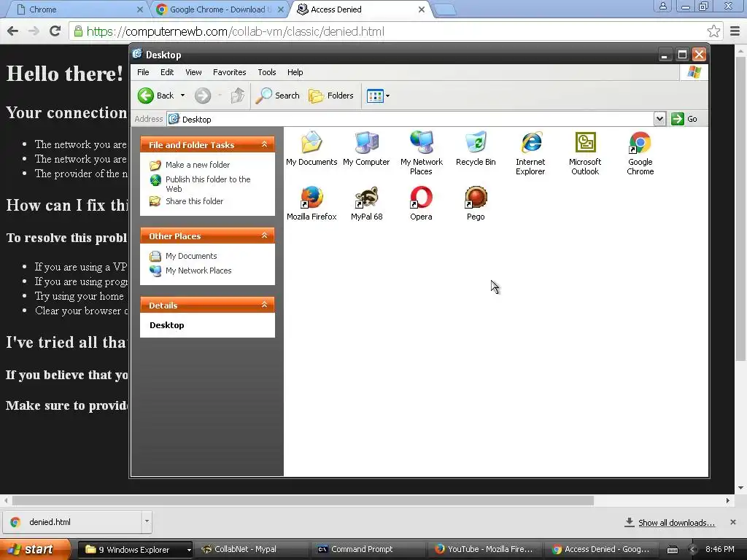The height and width of the screenshot is (560, 747).
Task: Click Chrome's back navigation arrow
Action: [x=13, y=31]
